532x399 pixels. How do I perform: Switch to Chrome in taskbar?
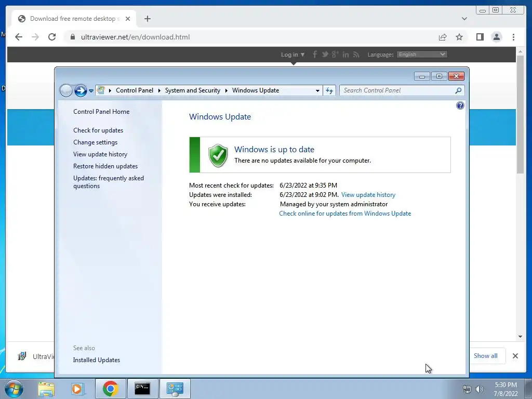click(110, 389)
